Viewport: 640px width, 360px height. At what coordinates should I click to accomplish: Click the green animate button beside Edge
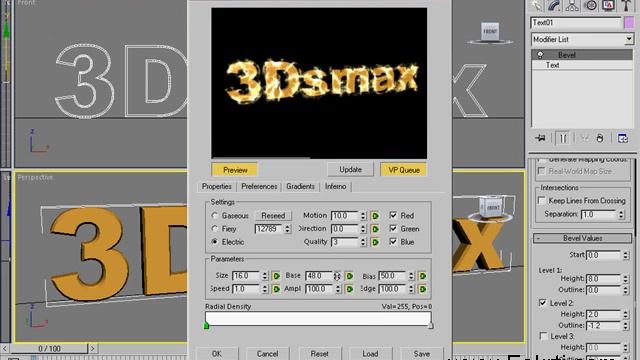[422, 289]
